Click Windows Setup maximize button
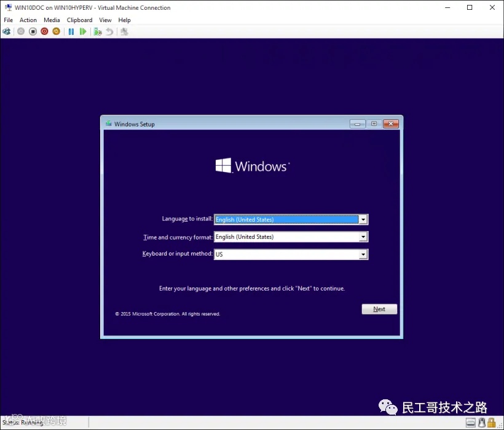Viewport: 504px width, 430px height. tap(374, 123)
